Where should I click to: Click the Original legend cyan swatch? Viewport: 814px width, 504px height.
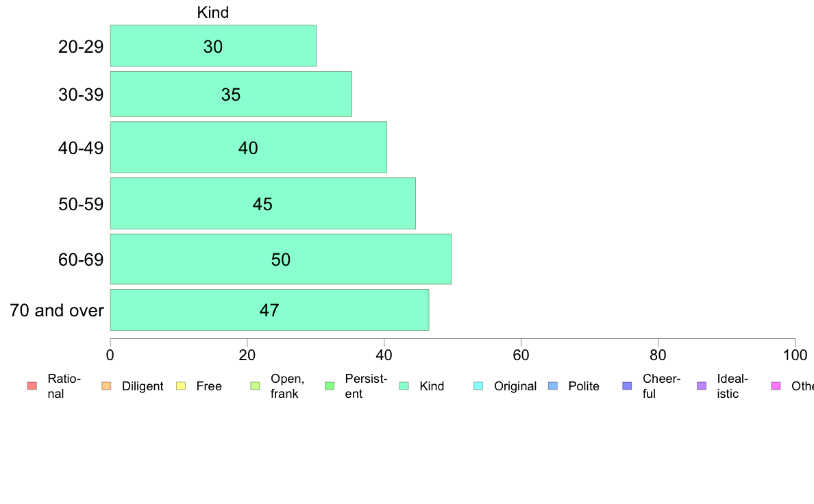coord(478,386)
